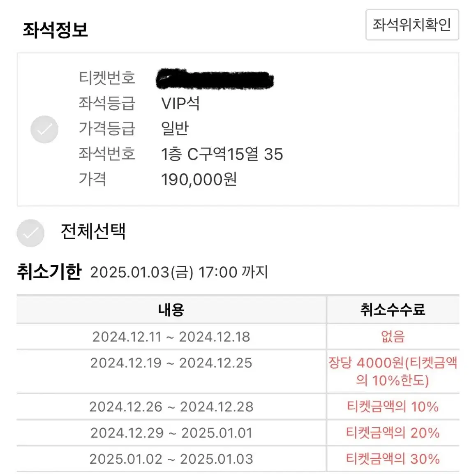Click the redacted ticket number field

tap(215, 79)
